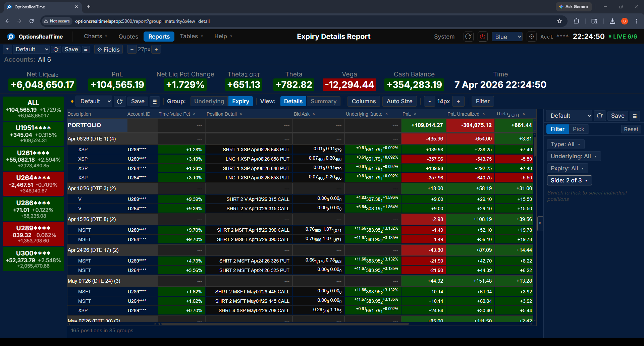Viewport: 644px width, 346px height.
Task: Reload the top Default layout preset
Action: [x=56, y=49]
